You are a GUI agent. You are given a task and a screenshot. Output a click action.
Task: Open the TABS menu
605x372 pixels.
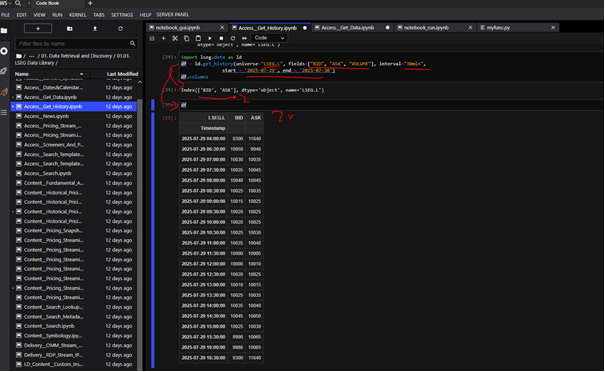pyautogui.click(x=99, y=15)
